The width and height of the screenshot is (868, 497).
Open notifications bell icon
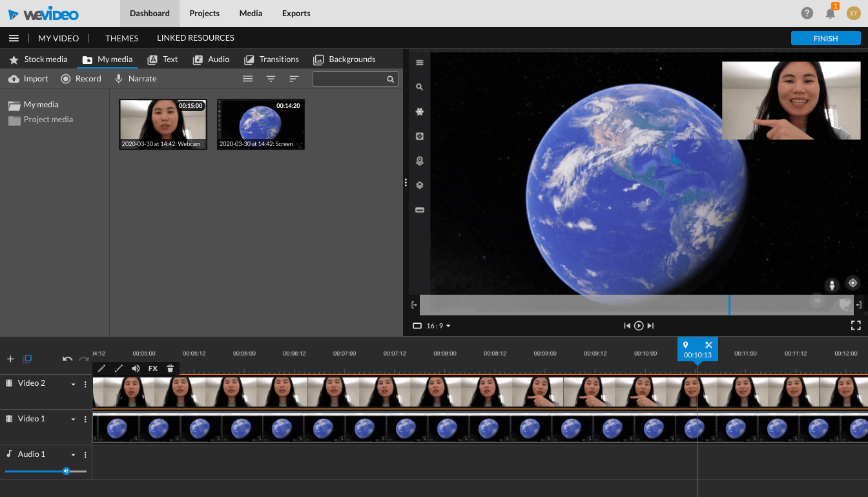coord(831,14)
